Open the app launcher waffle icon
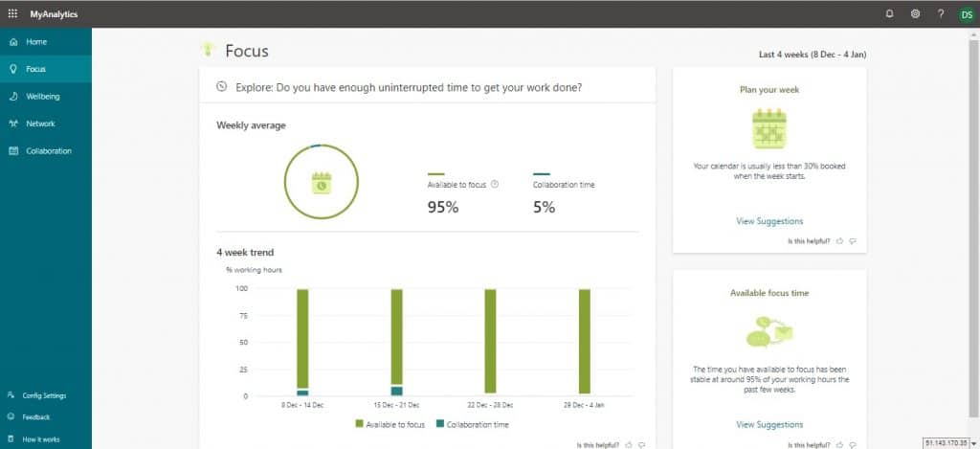 click(x=12, y=13)
